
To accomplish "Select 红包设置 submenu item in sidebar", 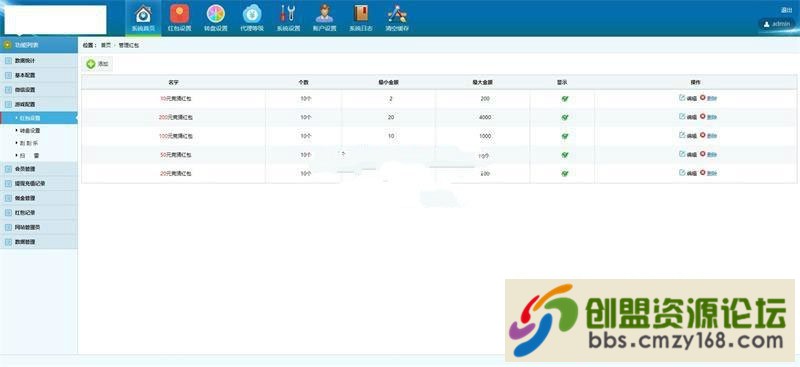I will (39, 118).
